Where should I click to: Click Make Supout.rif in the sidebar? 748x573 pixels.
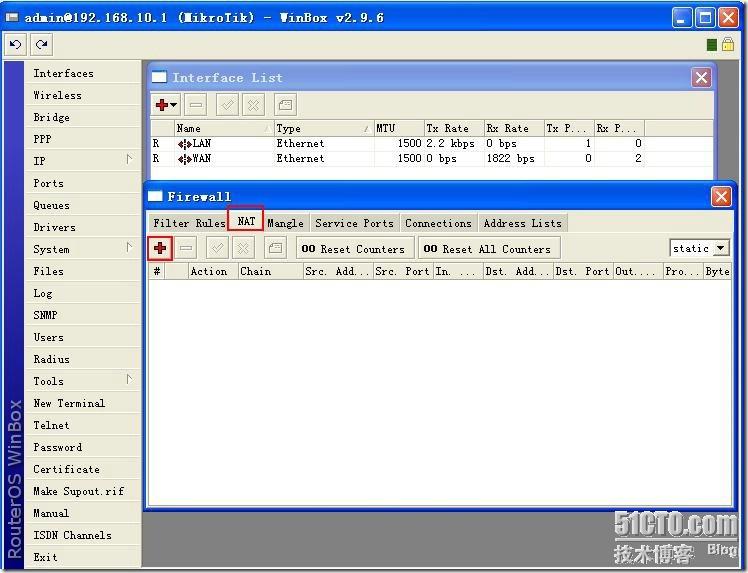pyautogui.click(x=83, y=491)
